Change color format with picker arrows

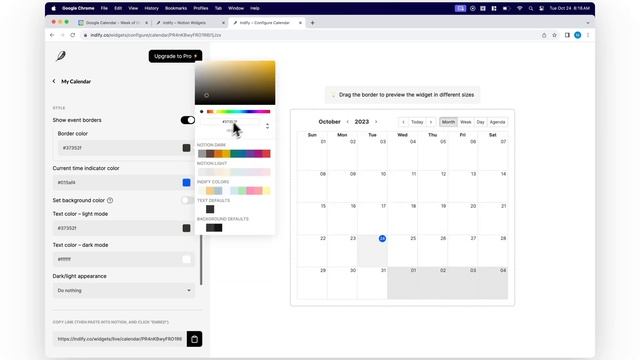(267, 126)
